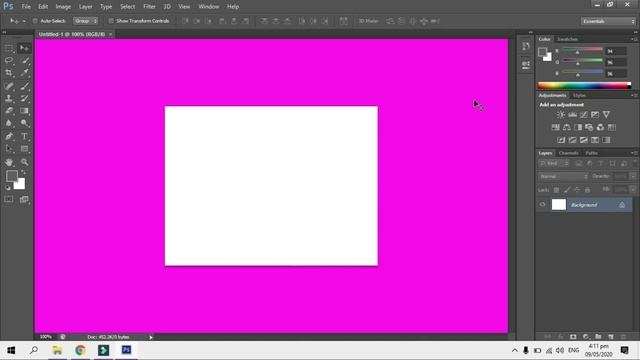The width and height of the screenshot is (640, 360).
Task: Select the Clone Stamp tool
Action: [9, 98]
